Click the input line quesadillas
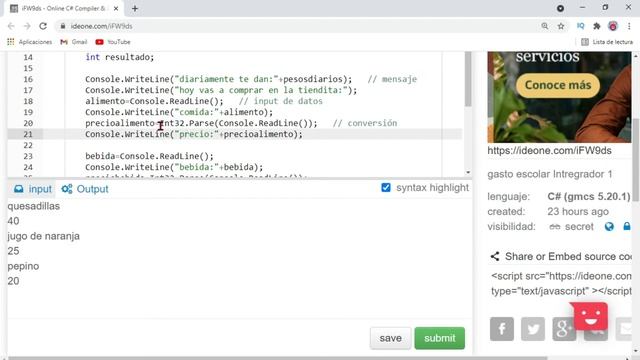Image resolution: width=640 pixels, height=360 pixels. [x=33, y=206]
